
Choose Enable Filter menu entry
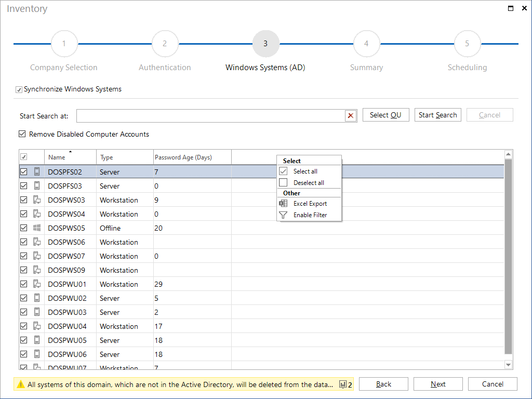pos(309,215)
